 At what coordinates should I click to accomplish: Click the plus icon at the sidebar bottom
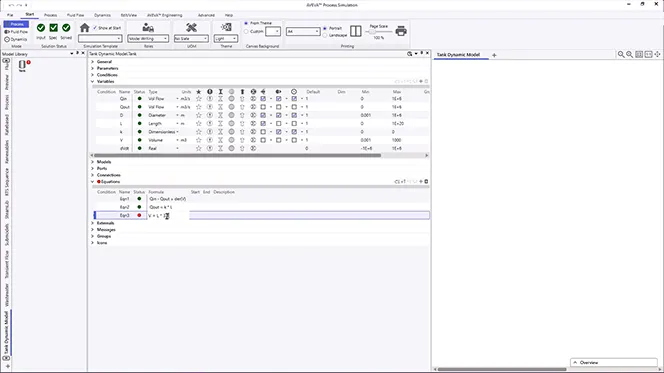pos(8,366)
